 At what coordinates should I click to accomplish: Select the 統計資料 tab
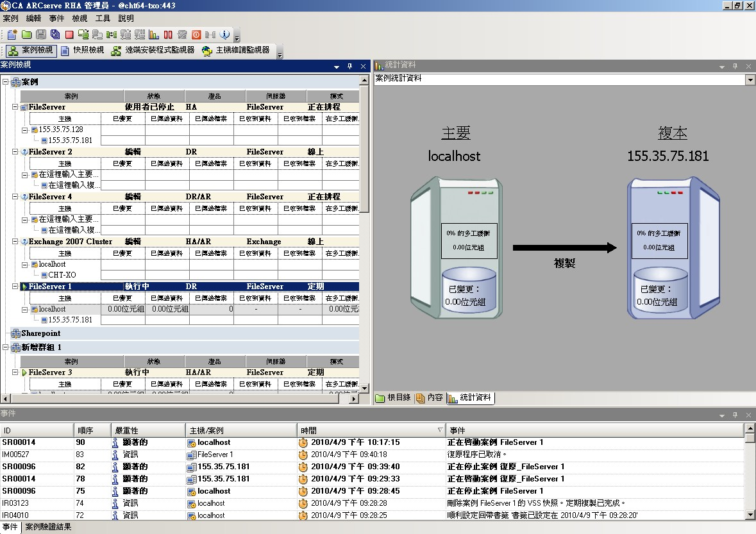[x=470, y=397]
